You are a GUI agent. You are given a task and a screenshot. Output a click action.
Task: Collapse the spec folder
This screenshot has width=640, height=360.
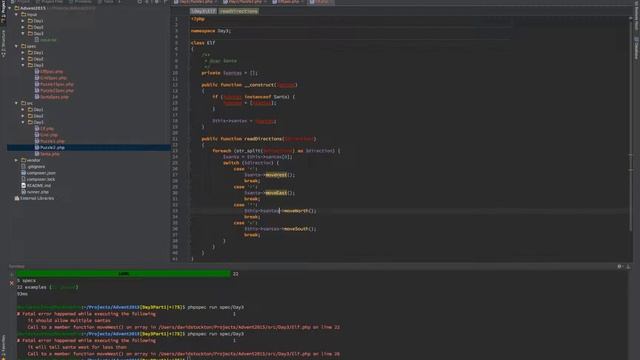tap(16, 46)
